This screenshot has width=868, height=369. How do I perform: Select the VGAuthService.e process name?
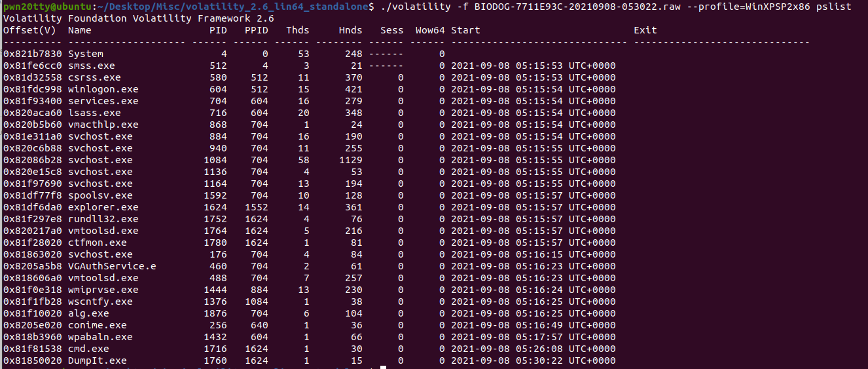(x=112, y=266)
